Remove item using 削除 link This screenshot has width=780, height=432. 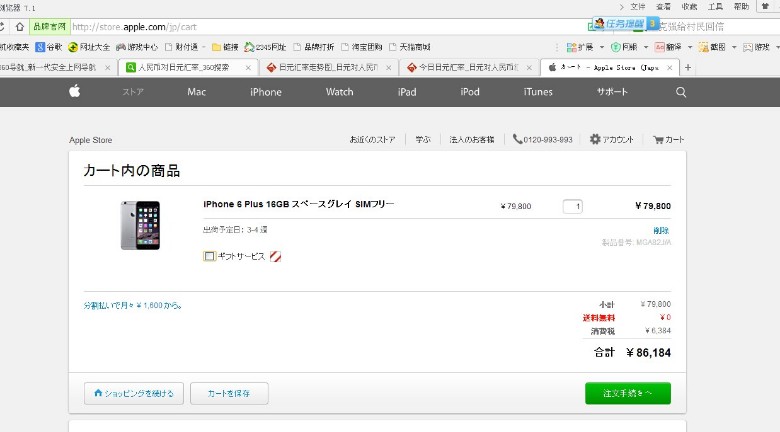661,230
